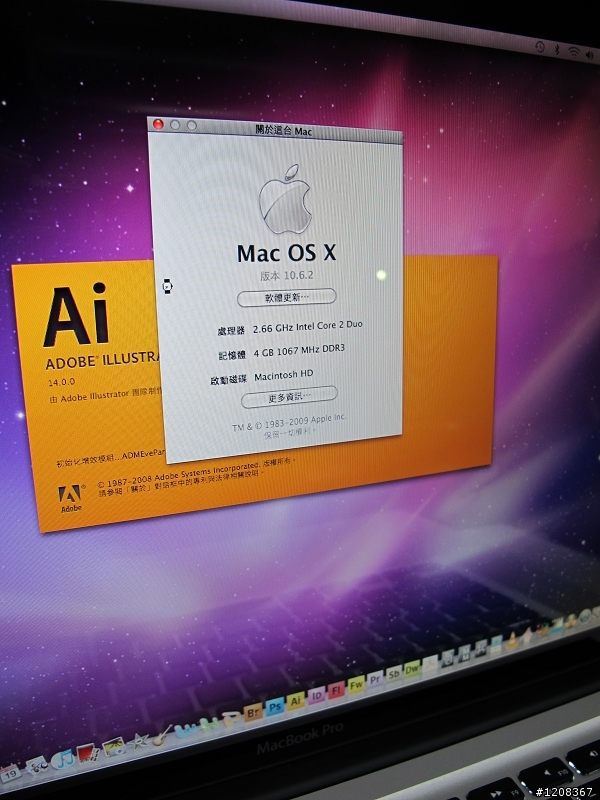Launch Soundbooth (Sb) from the Dock
600x800 pixels.
(x=393, y=674)
